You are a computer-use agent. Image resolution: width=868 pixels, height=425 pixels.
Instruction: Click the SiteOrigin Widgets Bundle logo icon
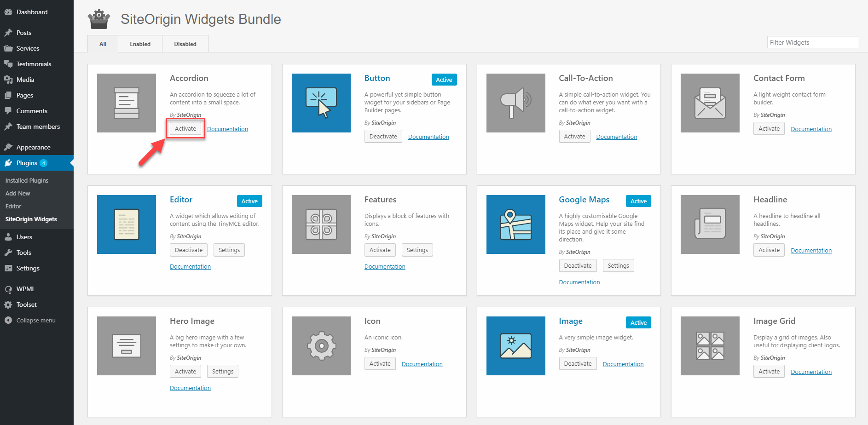pos(99,19)
